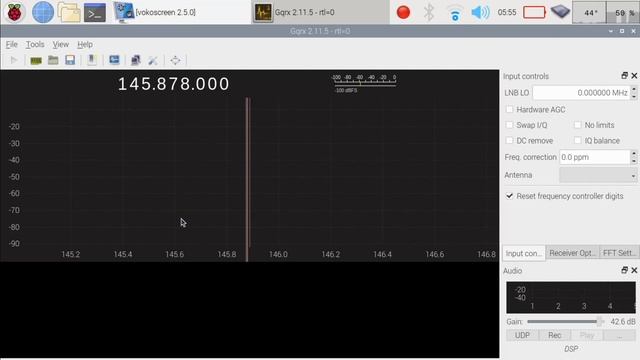
Task: Switch to the Input controls tab
Action: pyautogui.click(x=524, y=253)
